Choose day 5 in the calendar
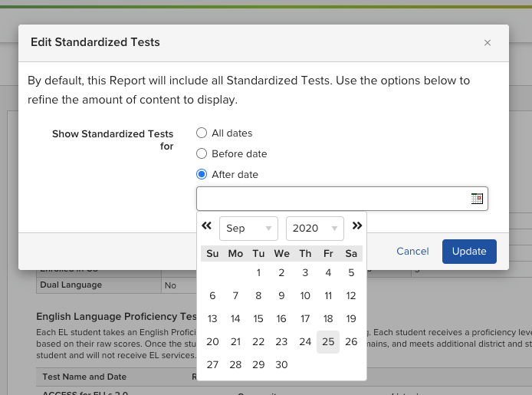 pyautogui.click(x=351, y=272)
